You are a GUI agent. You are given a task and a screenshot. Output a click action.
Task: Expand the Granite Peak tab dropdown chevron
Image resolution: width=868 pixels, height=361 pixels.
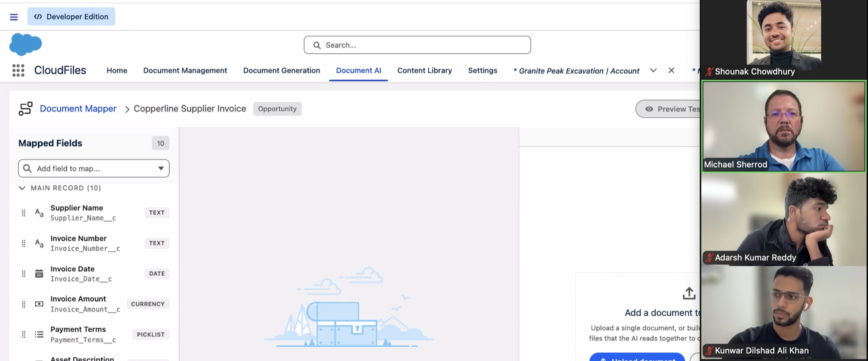pos(653,70)
